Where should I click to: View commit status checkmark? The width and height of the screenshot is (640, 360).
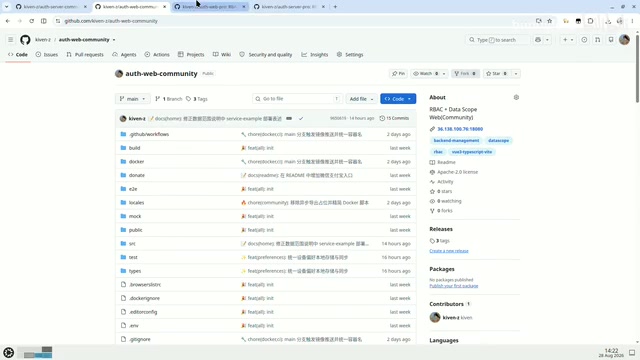pyautogui.click(x=301, y=118)
